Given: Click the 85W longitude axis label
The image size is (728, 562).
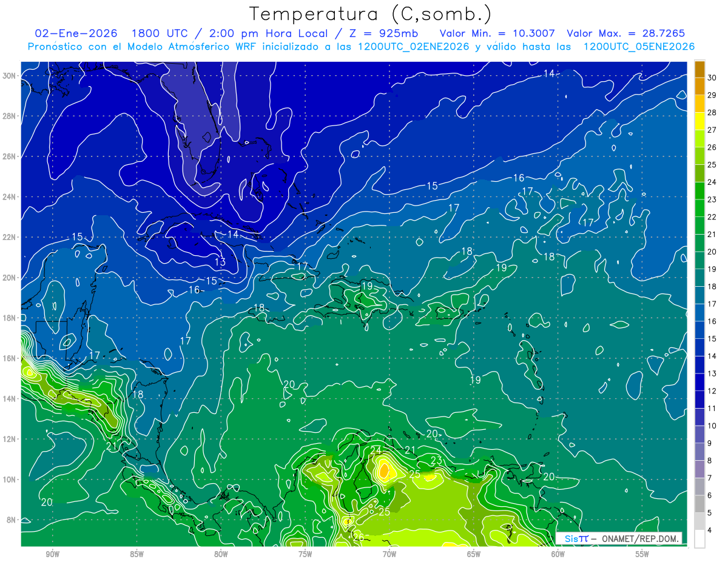Looking at the screenshot, I should point(136,554).
